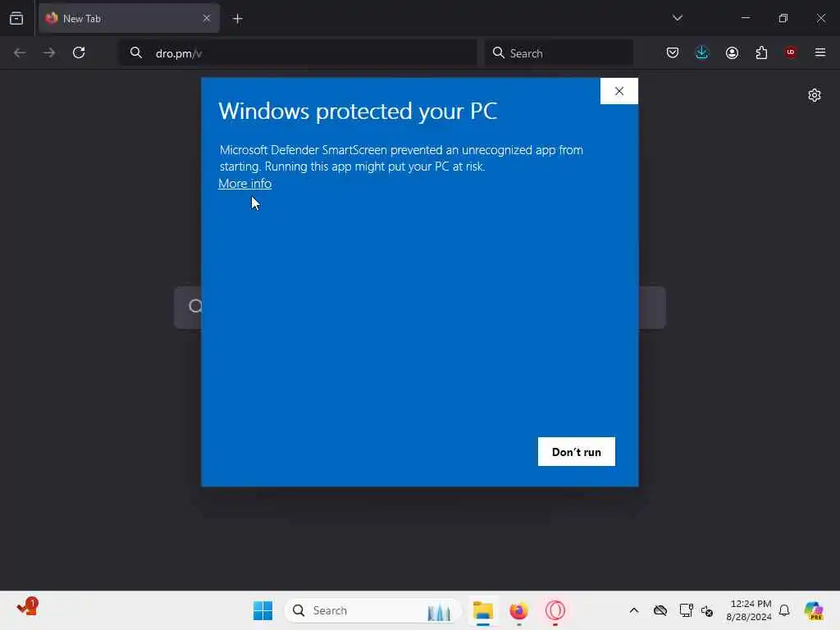Click the Don't run button

577,452
